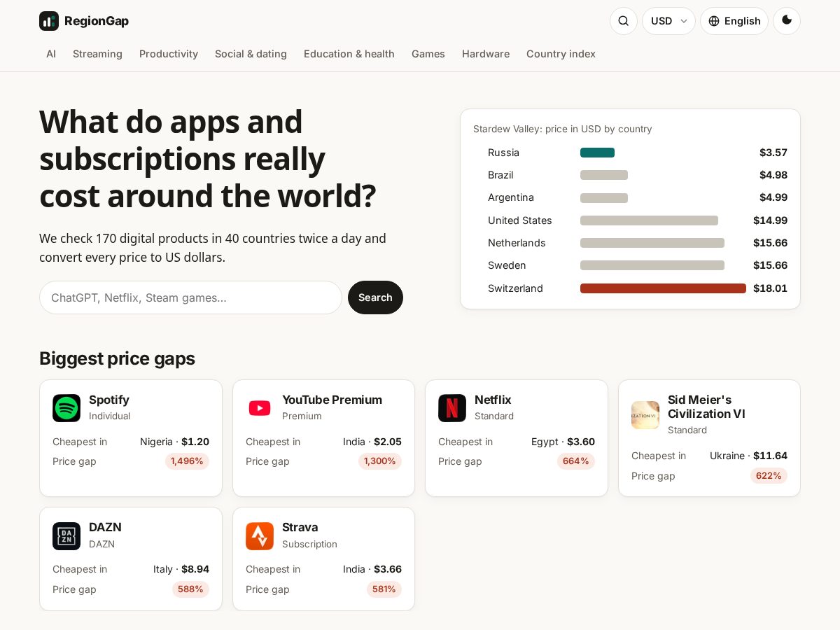Open the English language selector
This screenshot has height=630, width=840.
pyautogui.click(x=734, y=21)
